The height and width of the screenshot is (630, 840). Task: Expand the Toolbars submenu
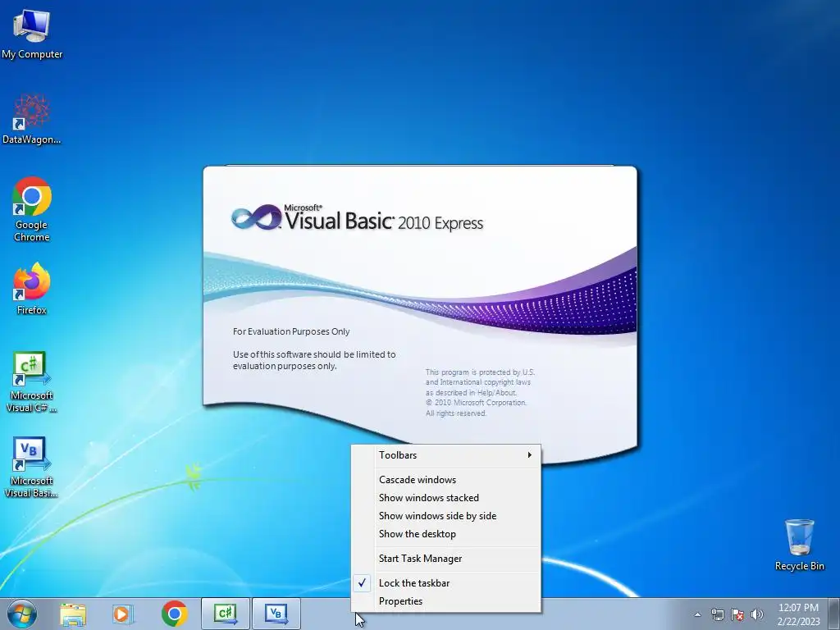pos(446,455)
